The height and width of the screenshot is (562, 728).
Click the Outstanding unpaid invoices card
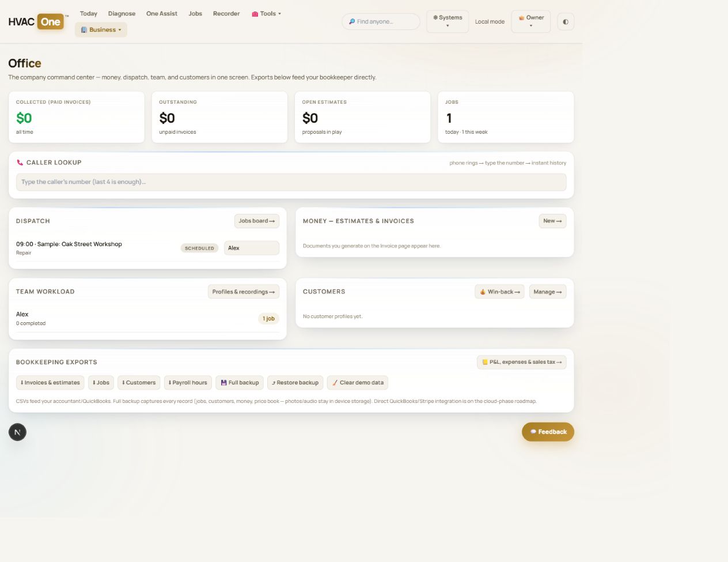(219, 117)
